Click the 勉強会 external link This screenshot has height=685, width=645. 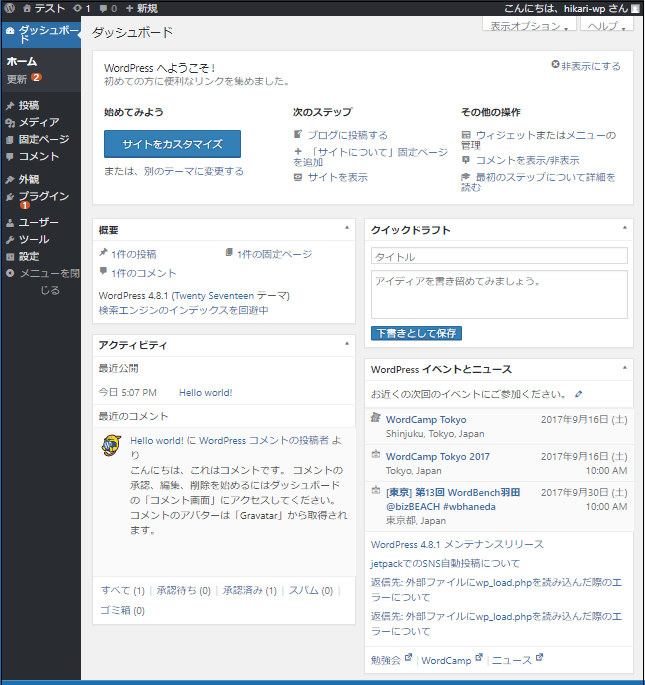point(391,660)
